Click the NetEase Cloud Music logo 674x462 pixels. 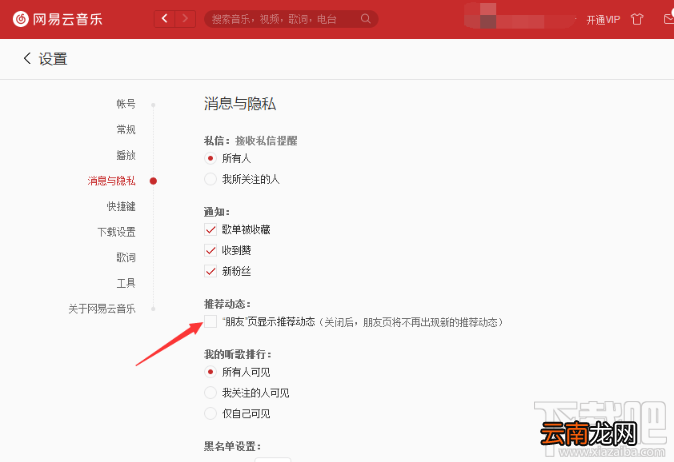pyautogui.click(x=58, y=19)
